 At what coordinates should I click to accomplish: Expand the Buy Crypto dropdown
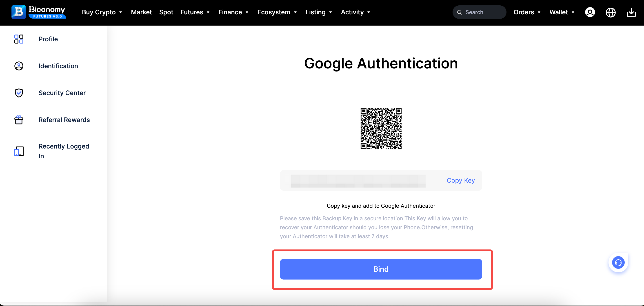pyautogui.click(x=102, y=12)
